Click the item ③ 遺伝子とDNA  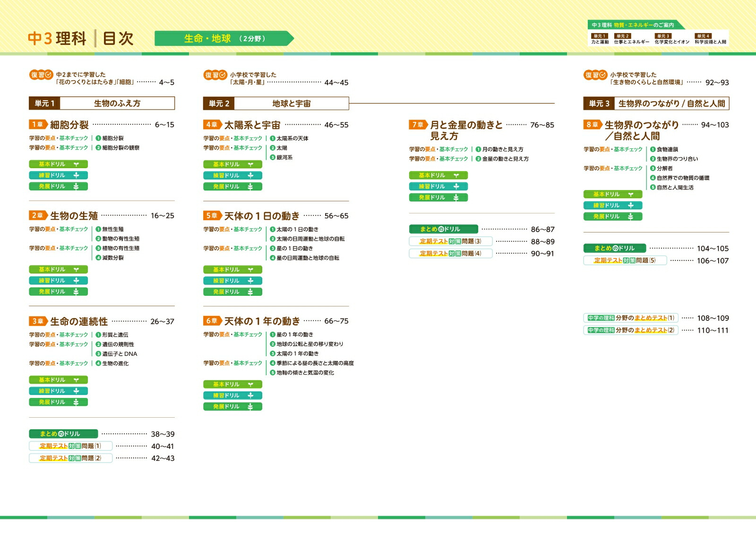pos(116,354)
